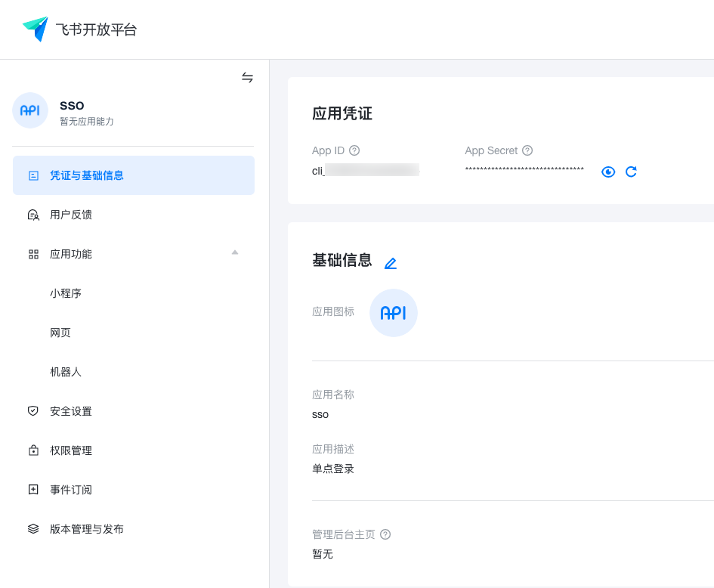This screenshot has width=714, height=588.
Task: Open the 用户反馈 menu item
Action: pos(71,215)
